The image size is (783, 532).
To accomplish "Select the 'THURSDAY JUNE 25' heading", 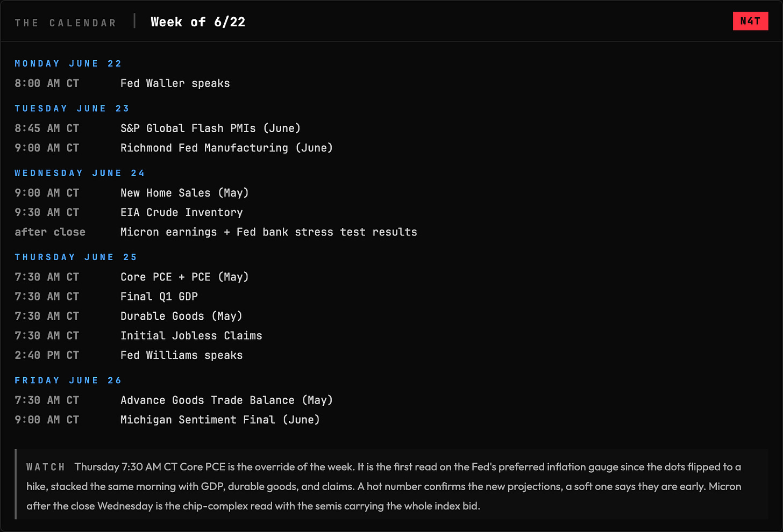I will pyautogui.click(x=76, y=257).
